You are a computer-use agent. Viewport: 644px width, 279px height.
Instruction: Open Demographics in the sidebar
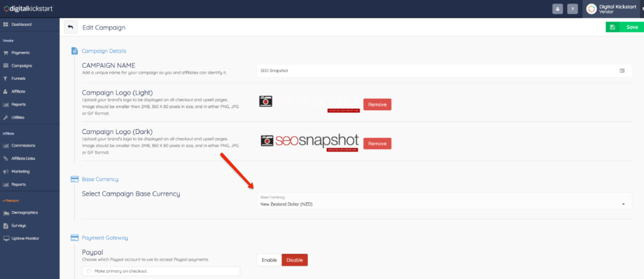coord(24,212)
